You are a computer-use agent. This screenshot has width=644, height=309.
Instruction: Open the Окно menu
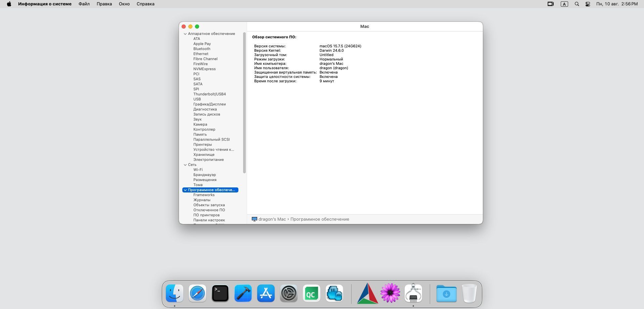click(x=124, y=4)
